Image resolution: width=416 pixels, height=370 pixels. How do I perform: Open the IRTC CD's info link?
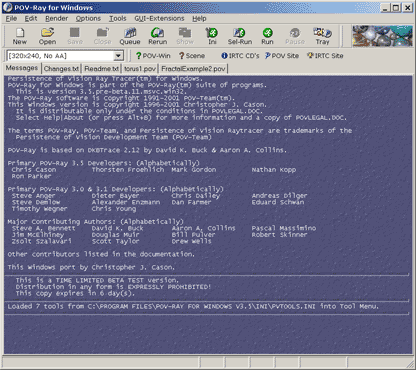click(x=240, y=56)
